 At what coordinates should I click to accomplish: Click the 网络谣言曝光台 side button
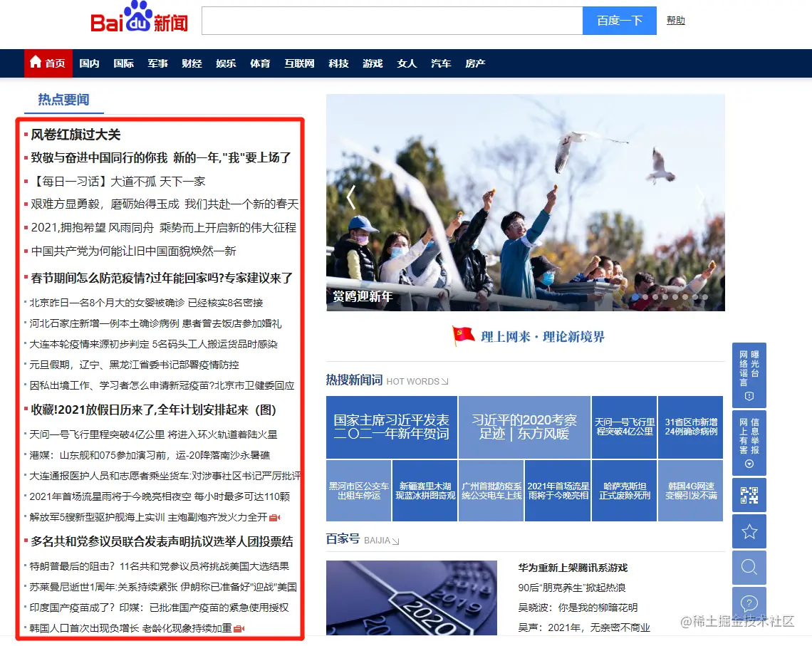point(749,375)
